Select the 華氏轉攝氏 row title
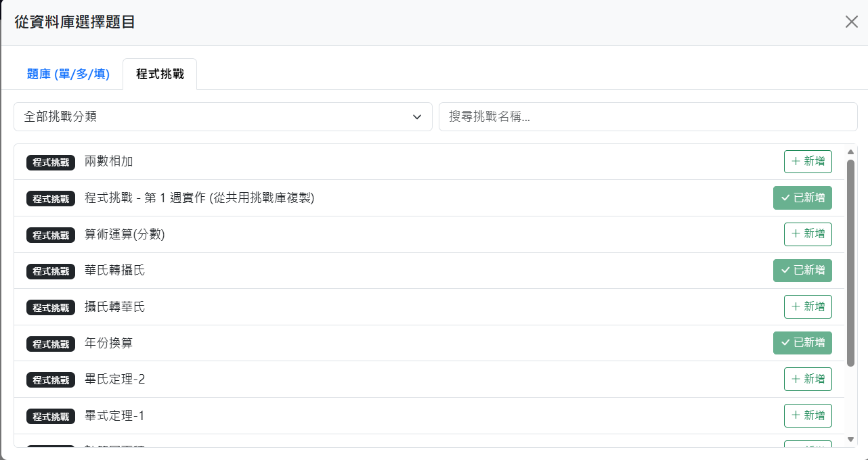 114,271
